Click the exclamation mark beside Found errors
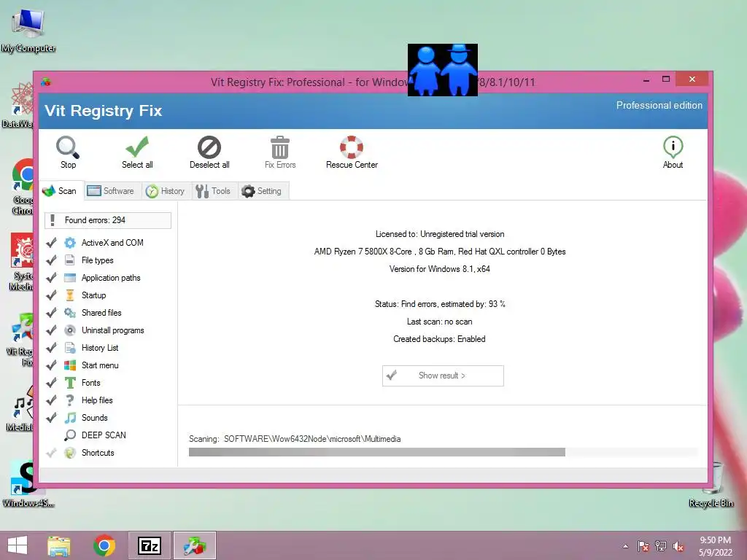Image resolution: width=747 pixels, height=560 pixels. (53, 220)
